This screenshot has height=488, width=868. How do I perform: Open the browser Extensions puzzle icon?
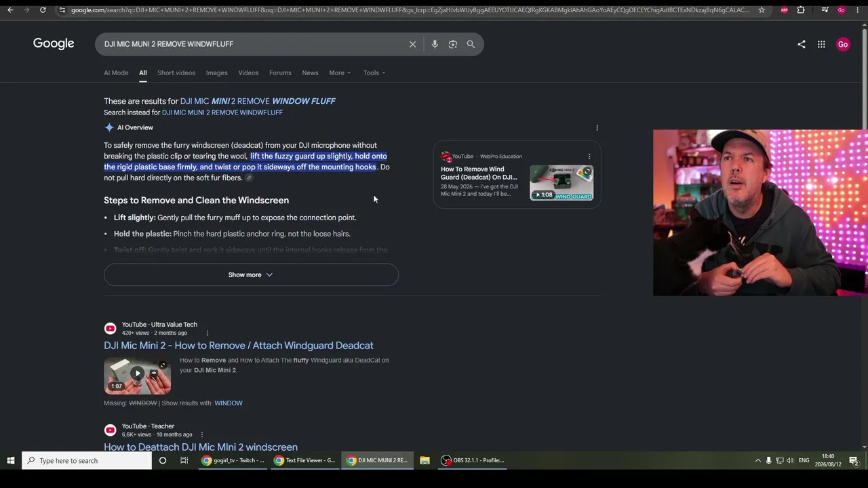pos(801,10)
